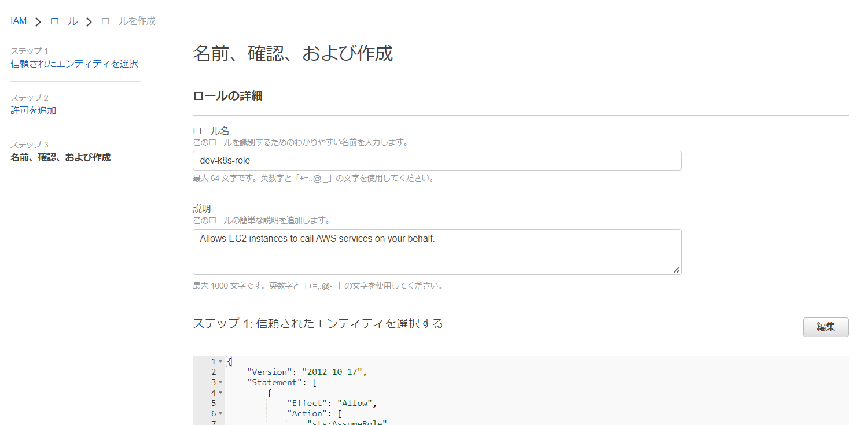The height and width of the screenshot is (425, 868).
Task: Collapse the JSON fold arrow on line 1
Action: [x=220, y=361]
